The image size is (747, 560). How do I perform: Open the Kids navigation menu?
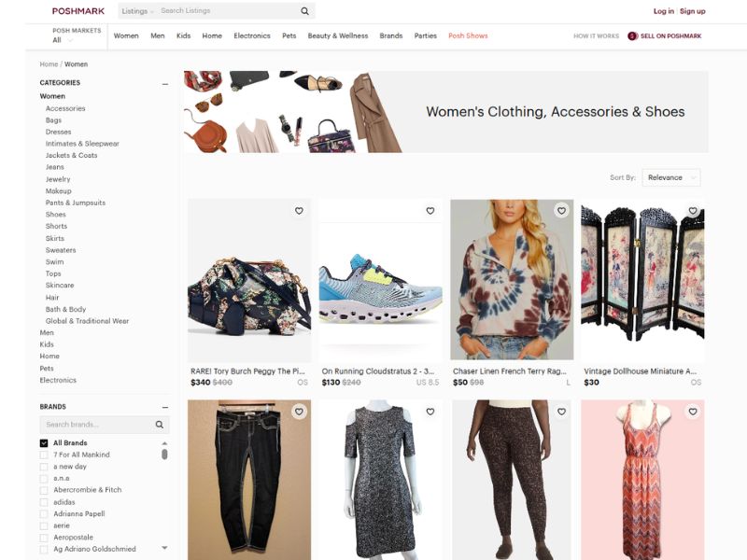pos(183,35)
